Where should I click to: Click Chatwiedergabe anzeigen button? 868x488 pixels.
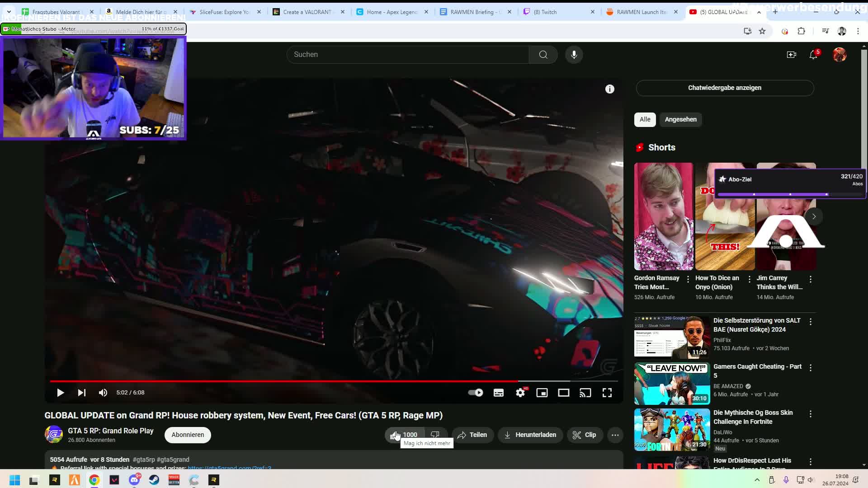pyautogui.click(x=725, y=88)
